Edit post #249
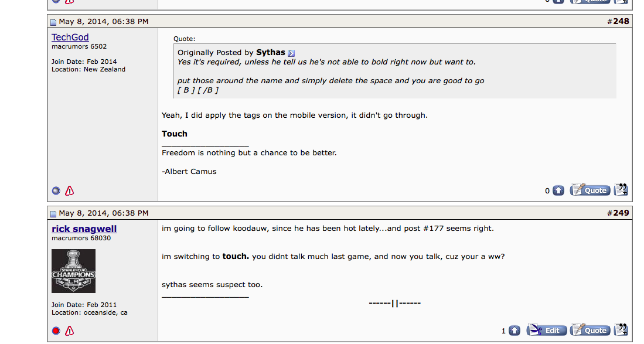The image size is (644, 344). 547,329
